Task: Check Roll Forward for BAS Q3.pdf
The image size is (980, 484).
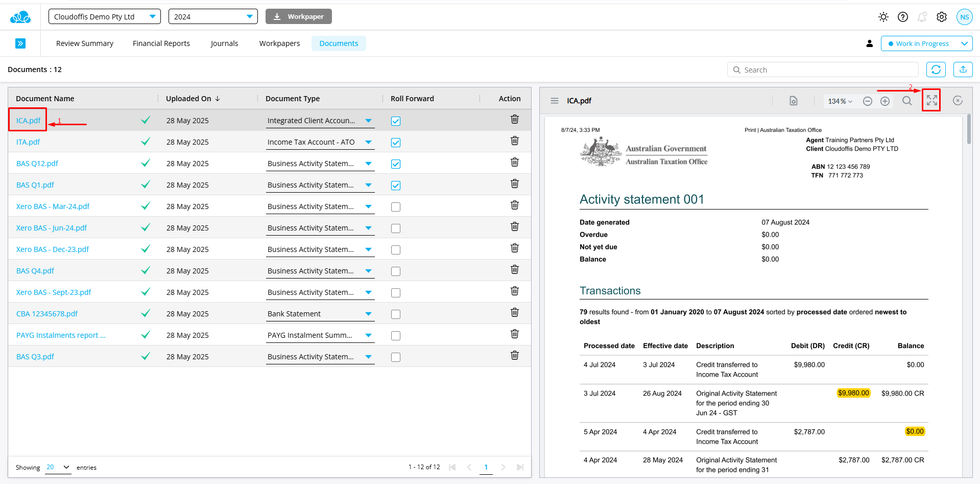Action: pyautogui.click(x=396, y=357)
